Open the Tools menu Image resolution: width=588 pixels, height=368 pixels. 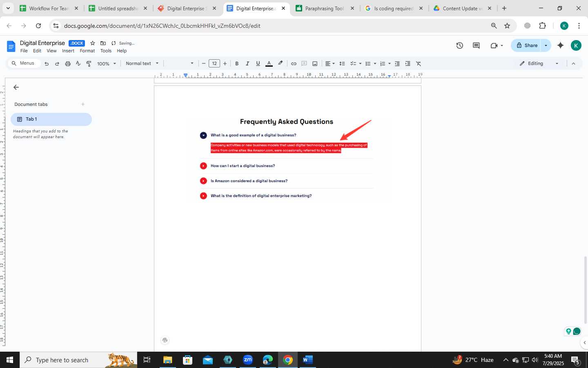106,51
